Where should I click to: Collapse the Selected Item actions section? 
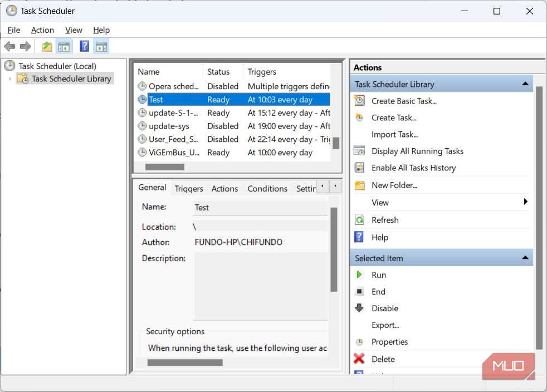(x=524, y=257)
